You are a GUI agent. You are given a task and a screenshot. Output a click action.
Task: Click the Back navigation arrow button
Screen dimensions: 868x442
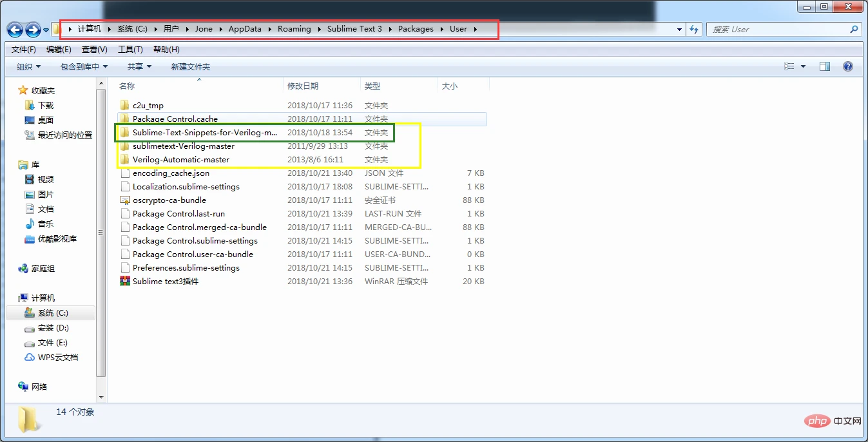pyautogui.click(x=15, y=30)
